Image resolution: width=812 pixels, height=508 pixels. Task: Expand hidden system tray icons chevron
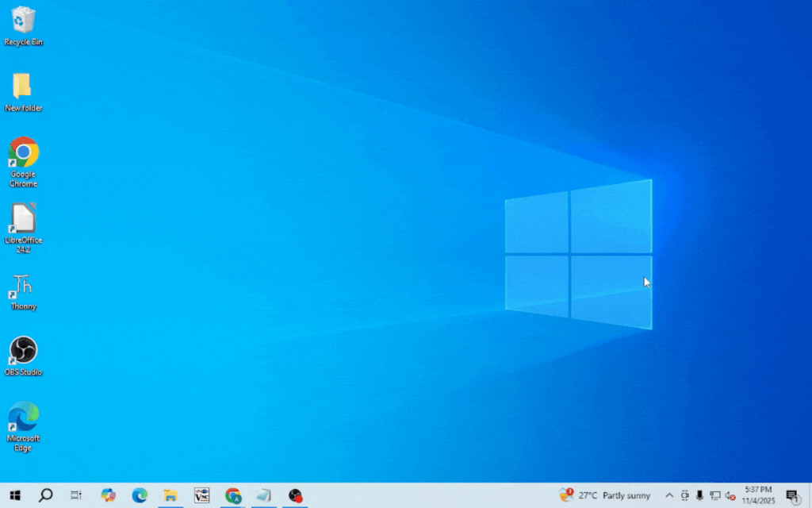click(x=669, y=495)
